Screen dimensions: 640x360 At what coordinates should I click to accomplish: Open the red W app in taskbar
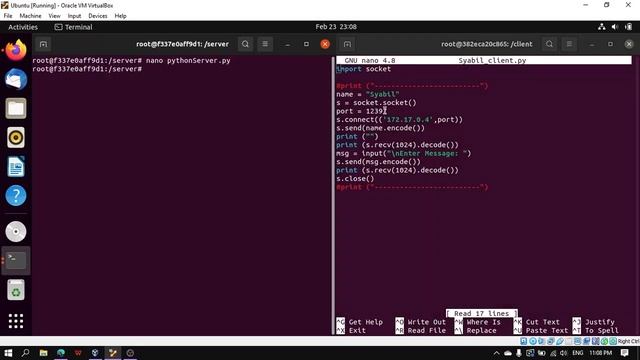(x=78, y=353)
